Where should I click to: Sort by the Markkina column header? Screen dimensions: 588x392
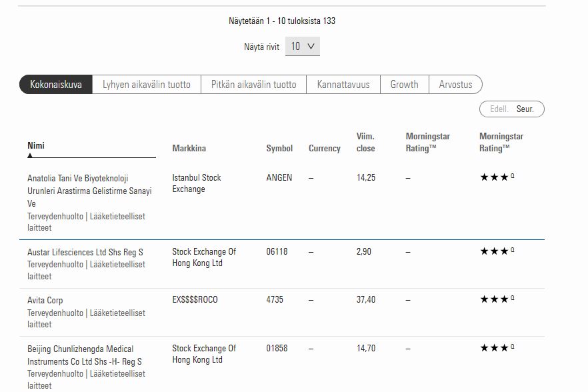coord(189,148)
